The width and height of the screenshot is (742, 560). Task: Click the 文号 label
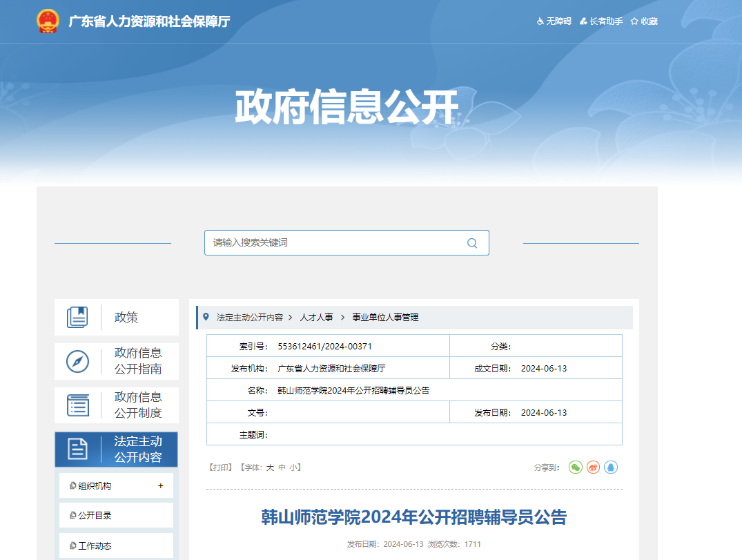click(x=257, y=413)
